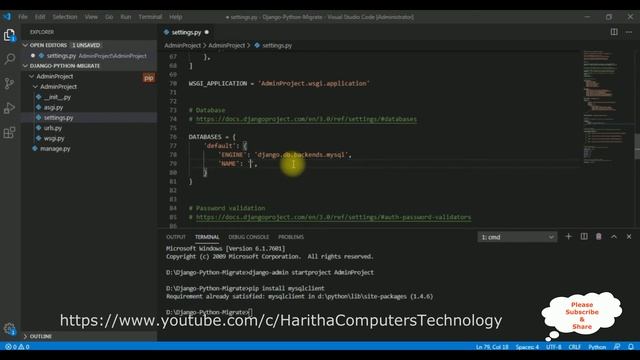Open the Go menu

[x=109, y=17]
